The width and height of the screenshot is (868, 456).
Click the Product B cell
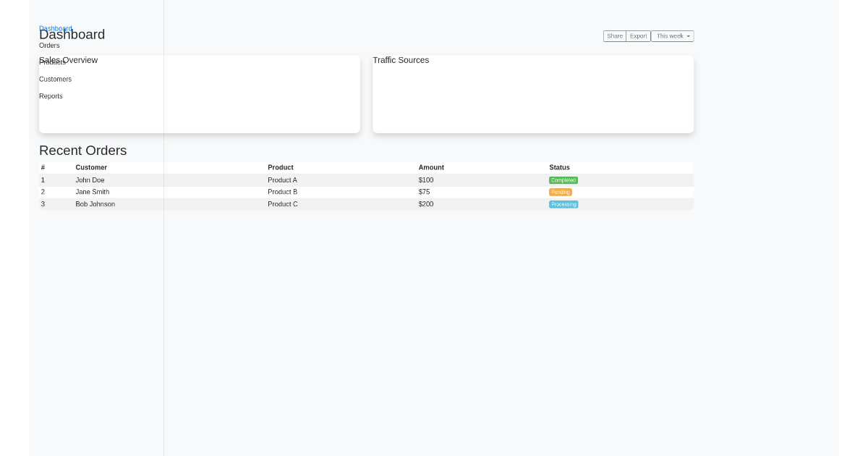coord(282,192)
